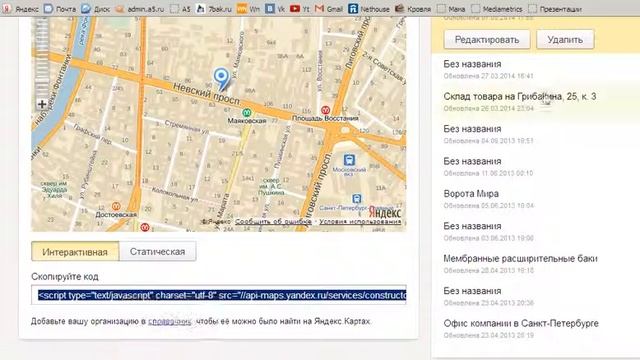640x360 pixels.
Task: Open the Mediametrics bookmark
Action: click(x=496, y=9)
